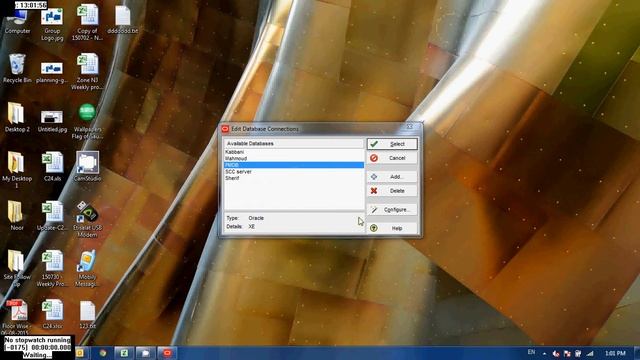Delete the selected database connection
This screenshot has height=360, width=640.
392,191
